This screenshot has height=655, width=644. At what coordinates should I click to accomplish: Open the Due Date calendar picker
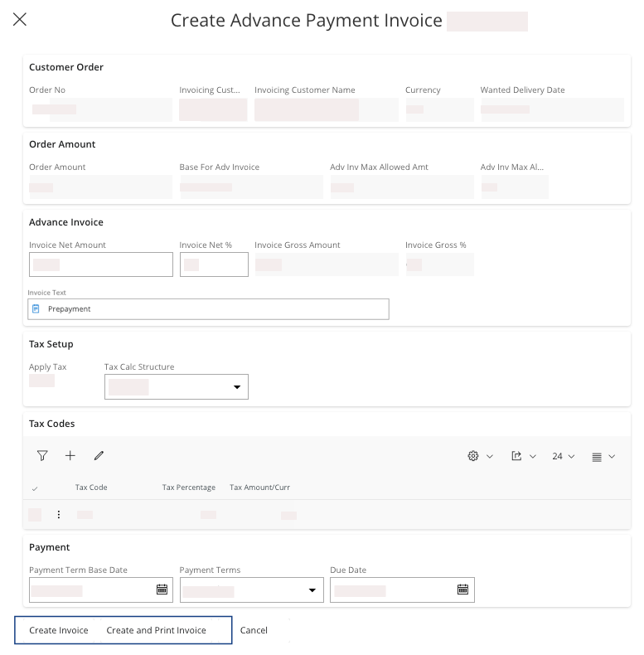tap(462, 589)
